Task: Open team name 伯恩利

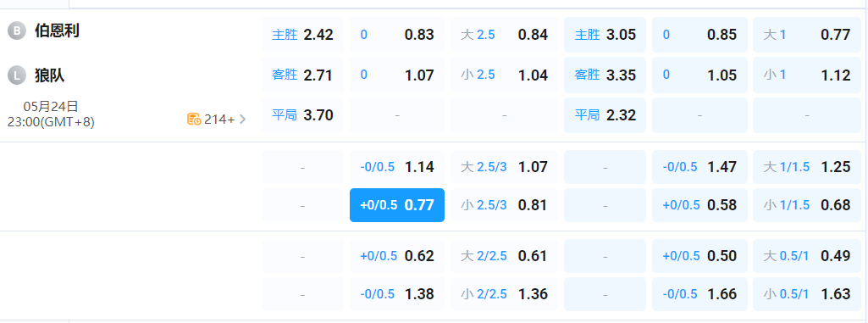Action: (x=57, y=31)
